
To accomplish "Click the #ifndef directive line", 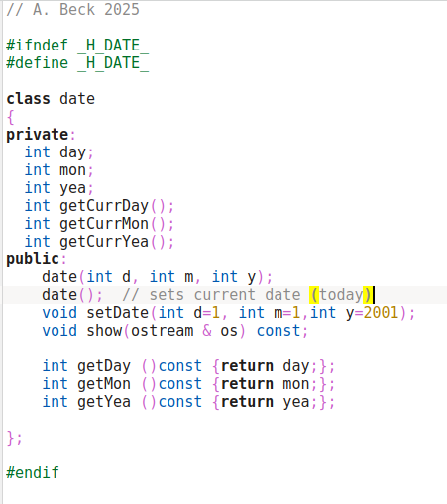I will [77, 46].
